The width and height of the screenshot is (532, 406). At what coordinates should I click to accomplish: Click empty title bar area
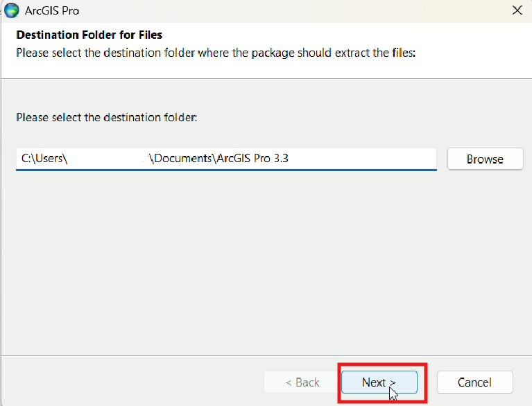(277, 10)
